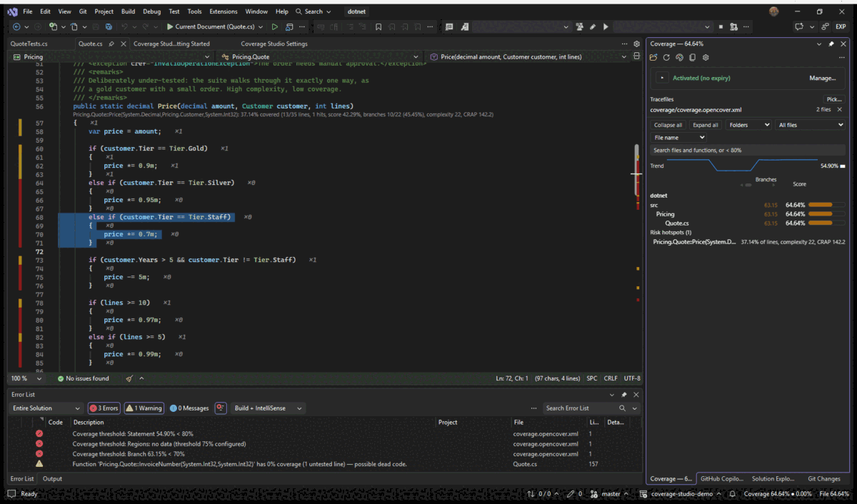The image size is (857, 504).
Task: Click the Search files and functions field
Action: click(748, 150)
